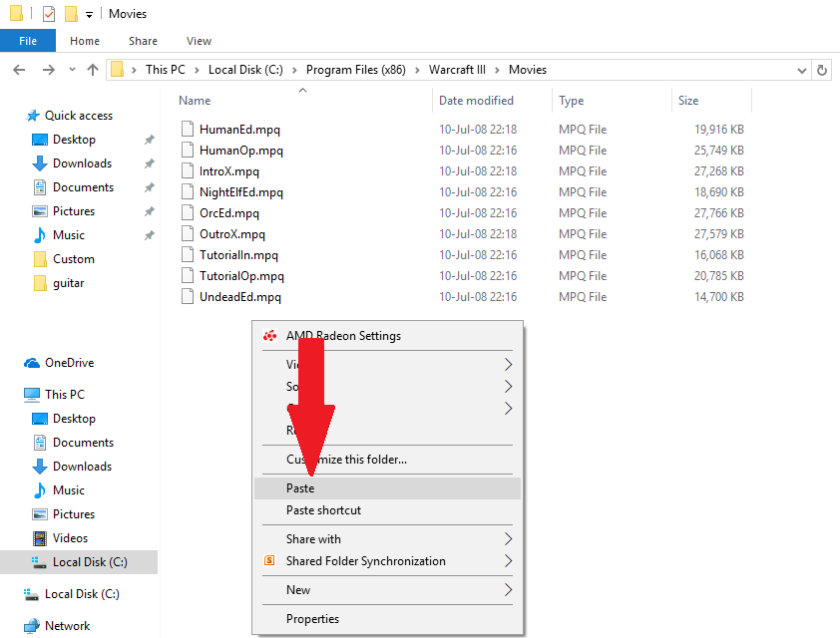Click the New folder quick access icon
This screenshot has width=840, height=638.
[x=71, y=13]
